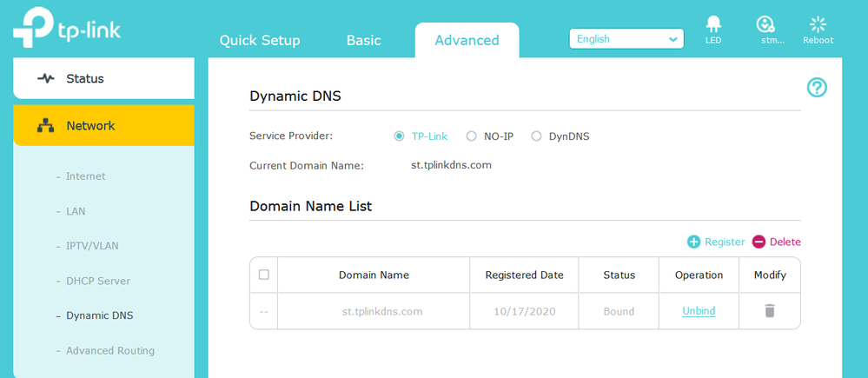Switch to the Basic tab
The image size is (868, 378).
pyautogui.click(x=363, y=40)
